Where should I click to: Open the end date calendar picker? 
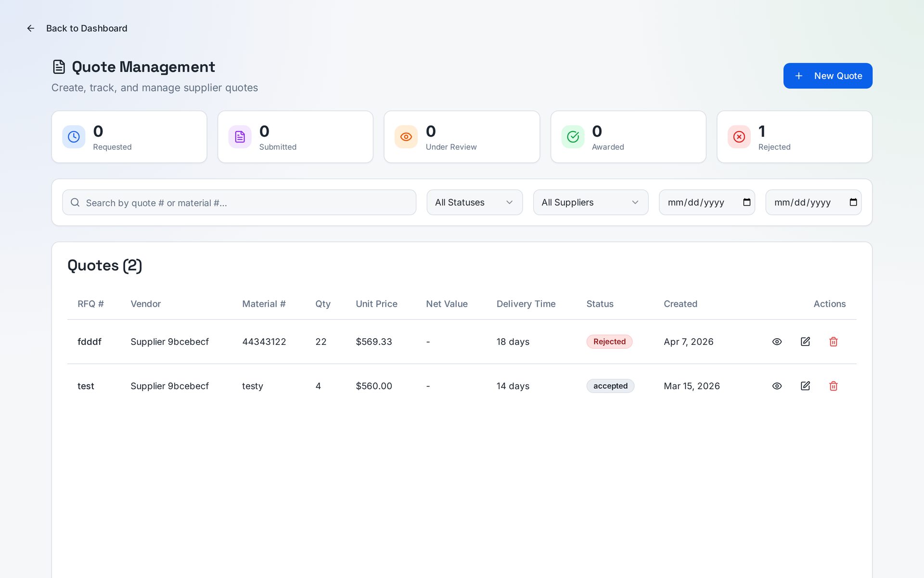tap(853, 202)
